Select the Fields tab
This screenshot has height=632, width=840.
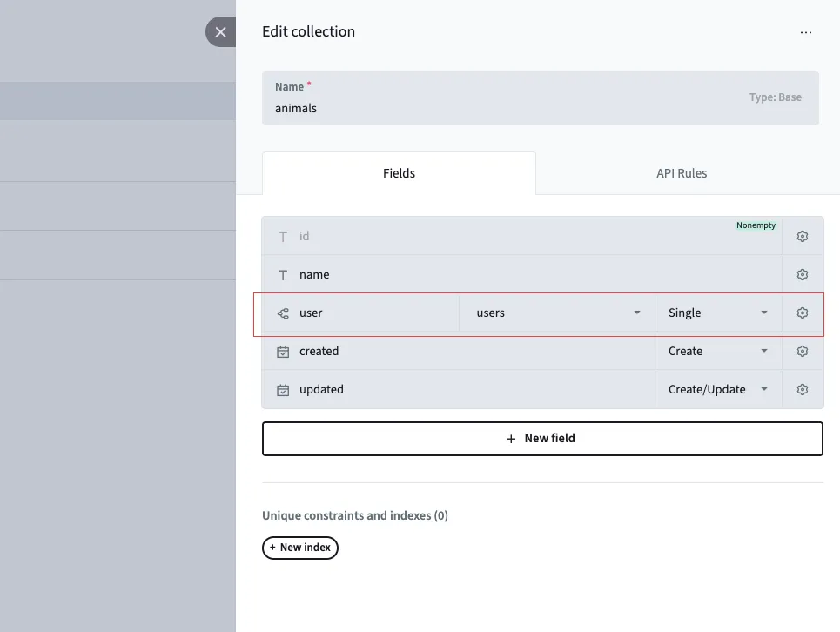pos(399,172)
